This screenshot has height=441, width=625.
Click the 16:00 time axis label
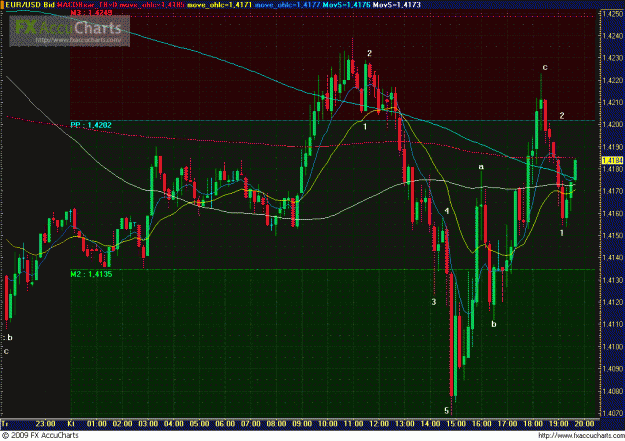(482, 423)
